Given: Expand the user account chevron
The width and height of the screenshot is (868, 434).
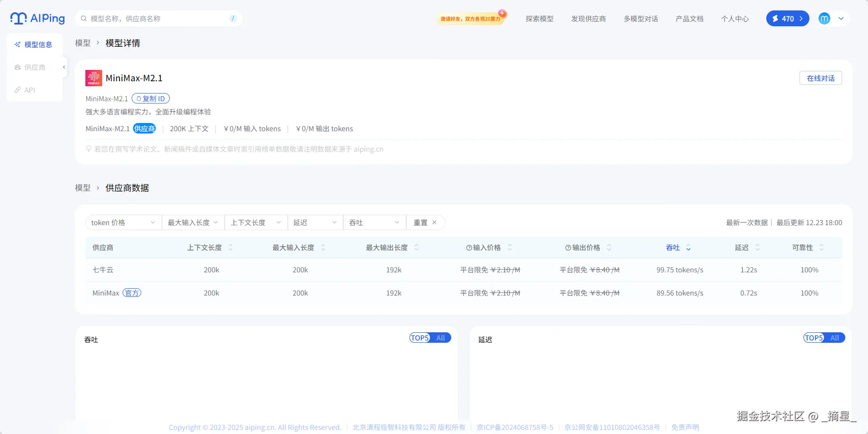Looking at the screenshot, I should pyautogui.click(x=841, y=19).
